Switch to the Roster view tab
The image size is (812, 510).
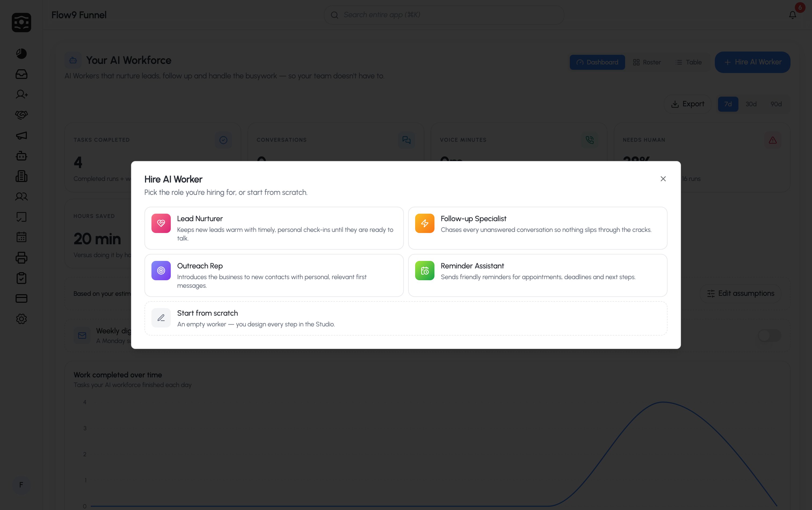647,62
